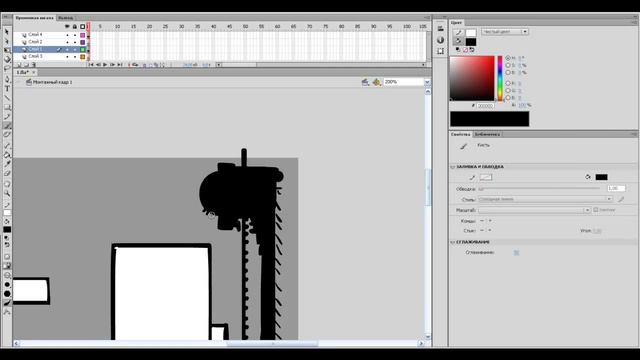Select the Free Transform tool

(7, 50)
